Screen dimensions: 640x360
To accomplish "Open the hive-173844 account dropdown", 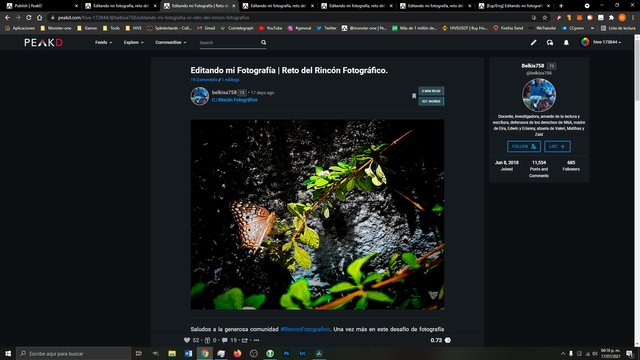I will coord(601,42).
